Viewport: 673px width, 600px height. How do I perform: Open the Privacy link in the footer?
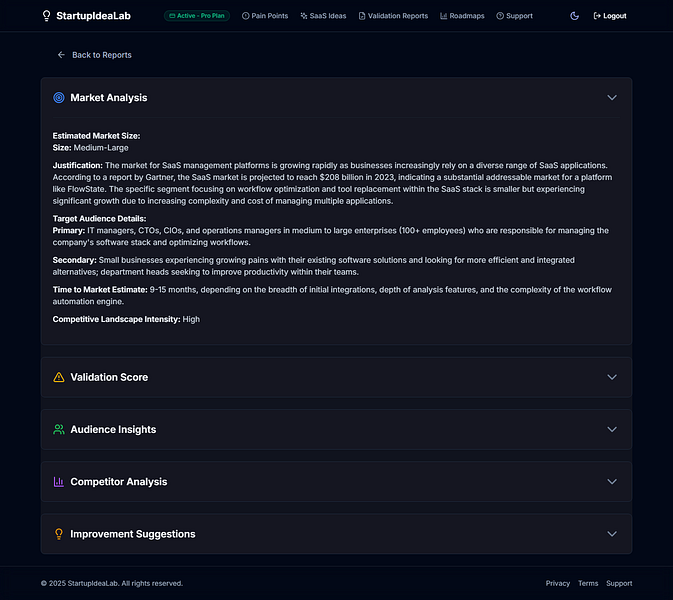click(558, 583)
